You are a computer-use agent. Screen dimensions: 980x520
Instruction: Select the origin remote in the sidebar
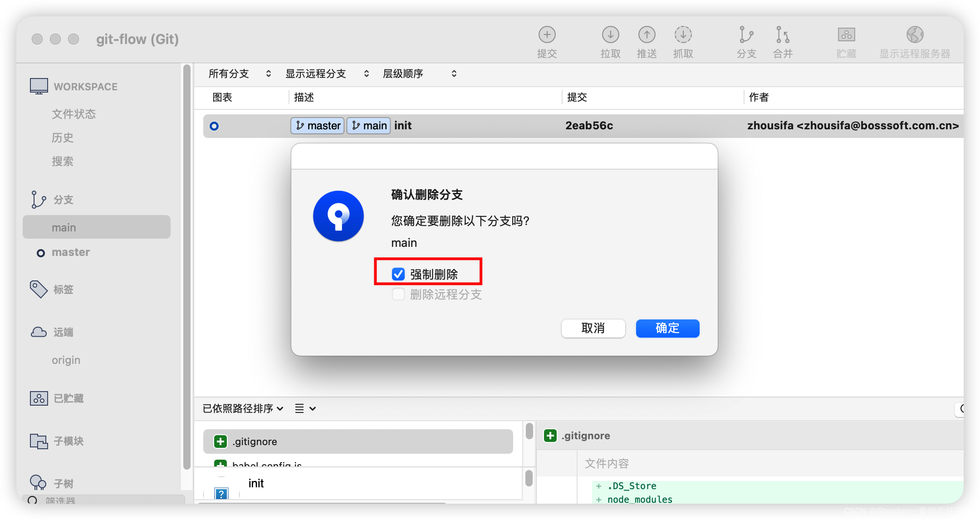[66, 360]
